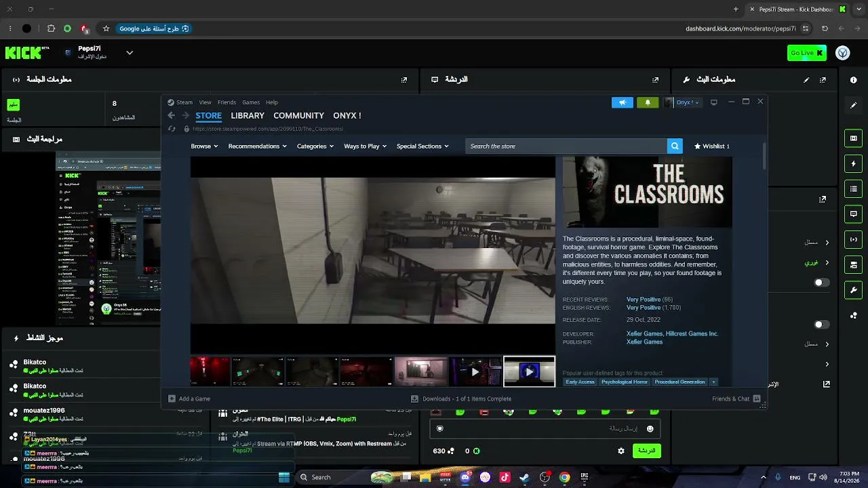
Task: Open the Ways to Play dropdown
Action: [x=365, y=146]
